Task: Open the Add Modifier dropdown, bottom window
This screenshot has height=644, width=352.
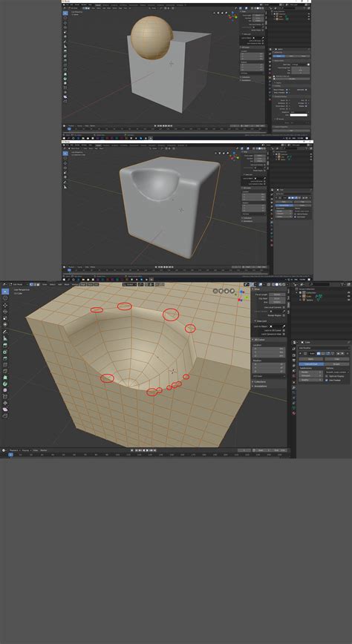Action: coord(324,348)
